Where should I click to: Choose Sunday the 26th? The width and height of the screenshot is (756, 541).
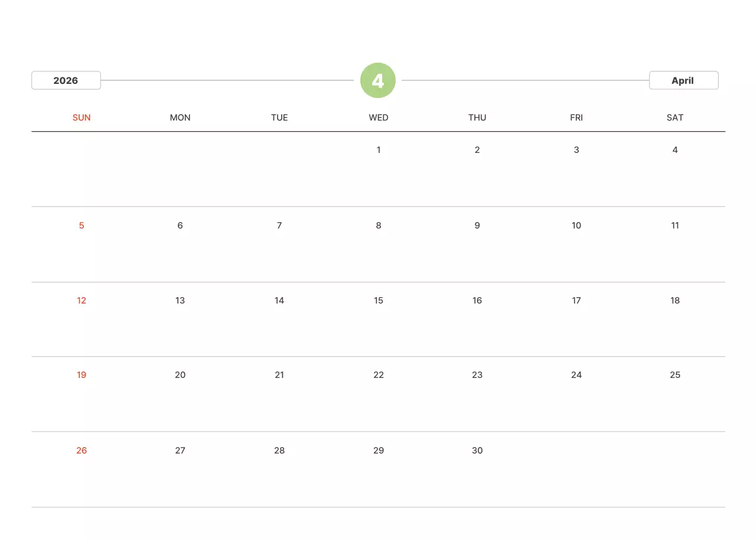(82, 451)
